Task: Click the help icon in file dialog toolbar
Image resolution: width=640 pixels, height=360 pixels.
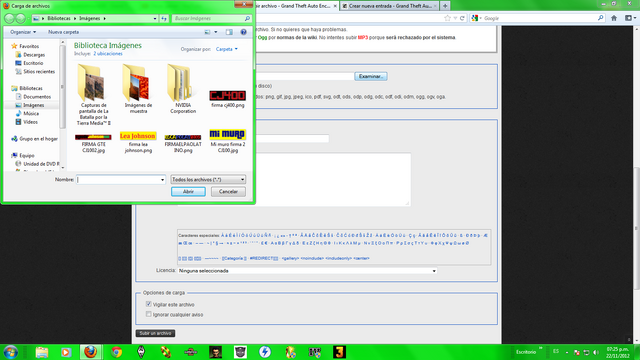Action: pos(244,32)
